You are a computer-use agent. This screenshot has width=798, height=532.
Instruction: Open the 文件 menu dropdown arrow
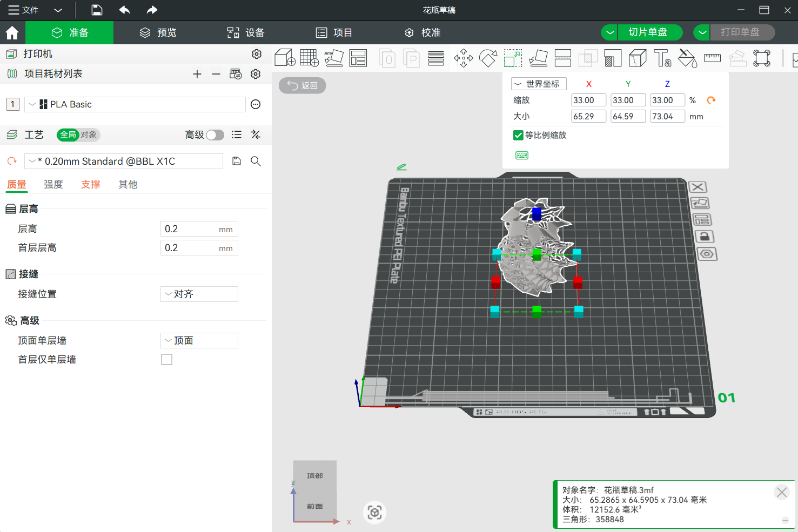coord(58,10)
